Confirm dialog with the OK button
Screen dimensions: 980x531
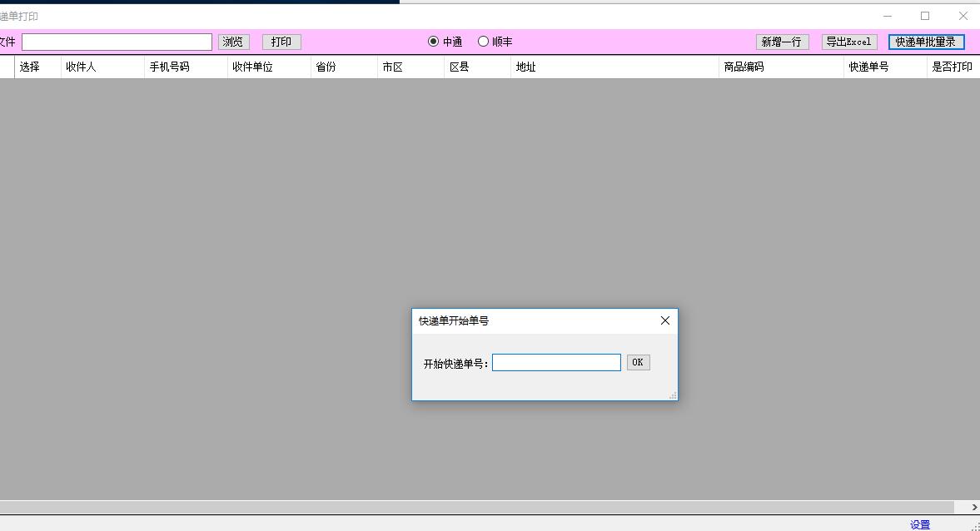(x=638, y=362)
